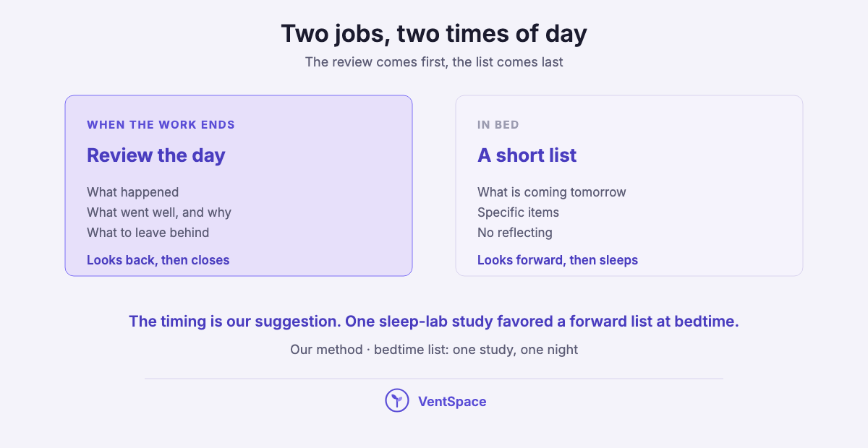The height and width of the screenshot is (448, 868).
Task: Click the "IN BED" label
Action: [x=498, y=124]
